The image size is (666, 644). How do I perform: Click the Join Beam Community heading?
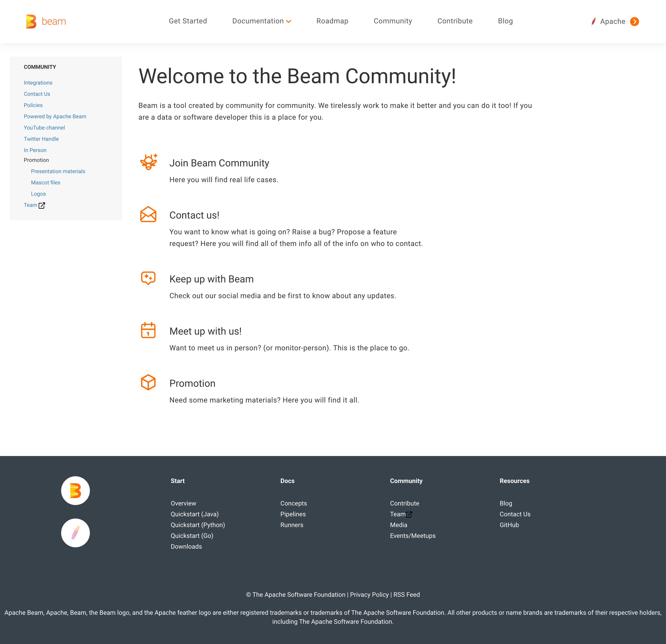(219, 163)
